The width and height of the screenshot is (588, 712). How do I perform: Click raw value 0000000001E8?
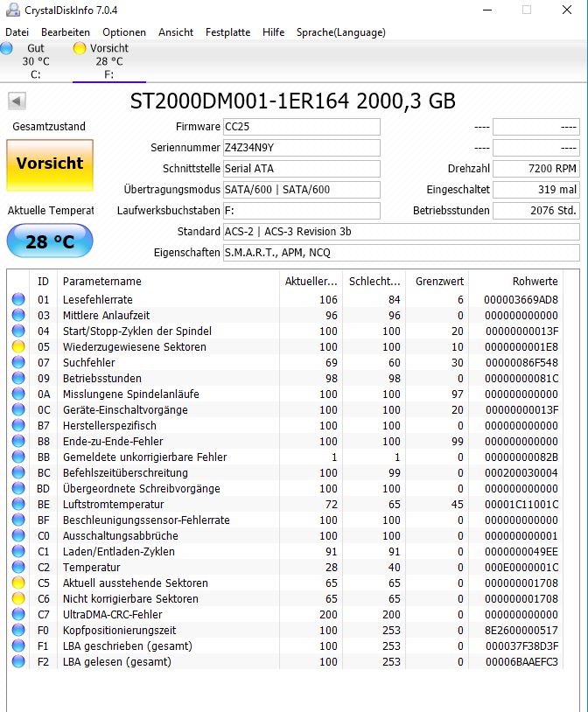(x=521, y=347)
